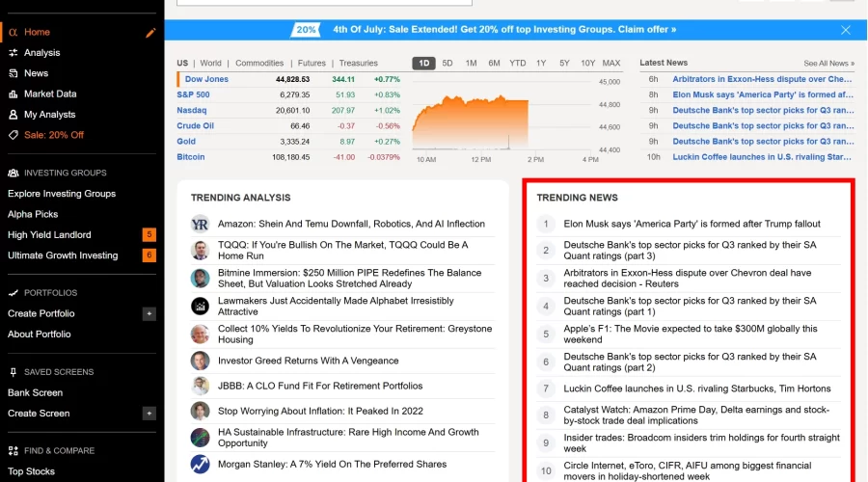Open About Portfolio in sidebar
868x482 pixels.
[40, 335]
